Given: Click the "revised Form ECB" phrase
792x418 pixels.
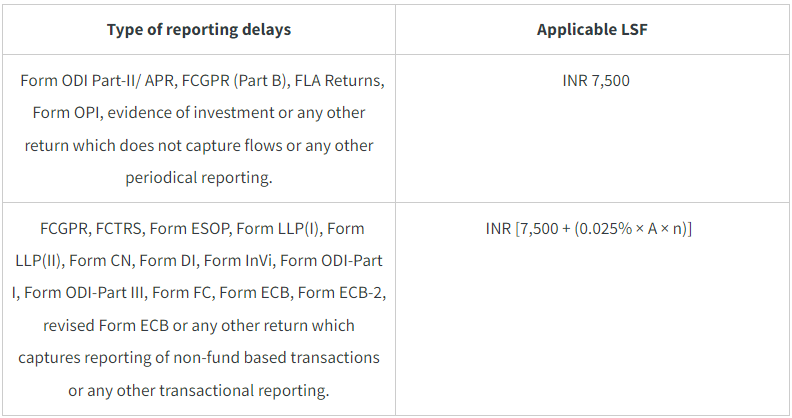Looking at the screenshot, I should pos(106,326).
